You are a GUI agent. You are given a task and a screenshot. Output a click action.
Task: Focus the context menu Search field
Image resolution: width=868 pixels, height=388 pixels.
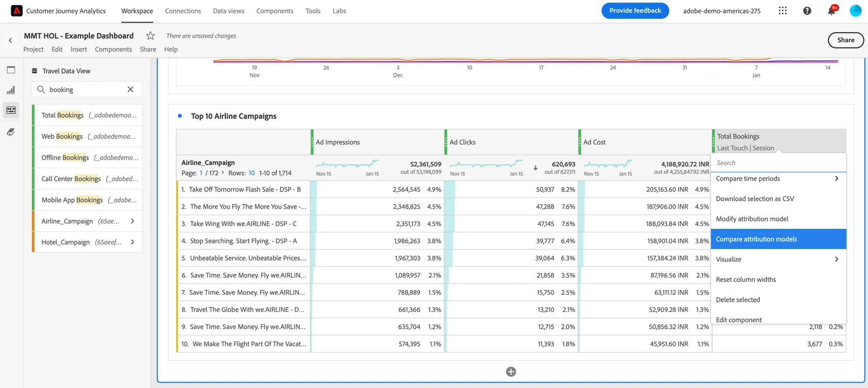click(x=779, y=163)
